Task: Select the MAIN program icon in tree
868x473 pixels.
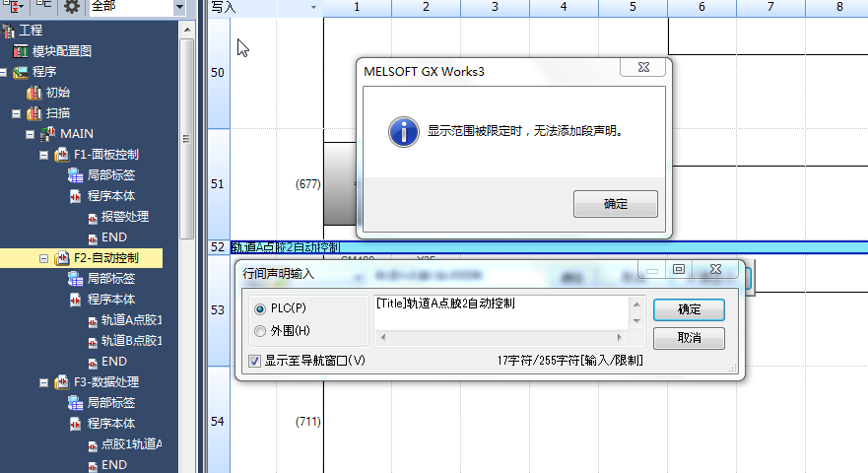Action: pyautogui.click(x=48, y=134)
